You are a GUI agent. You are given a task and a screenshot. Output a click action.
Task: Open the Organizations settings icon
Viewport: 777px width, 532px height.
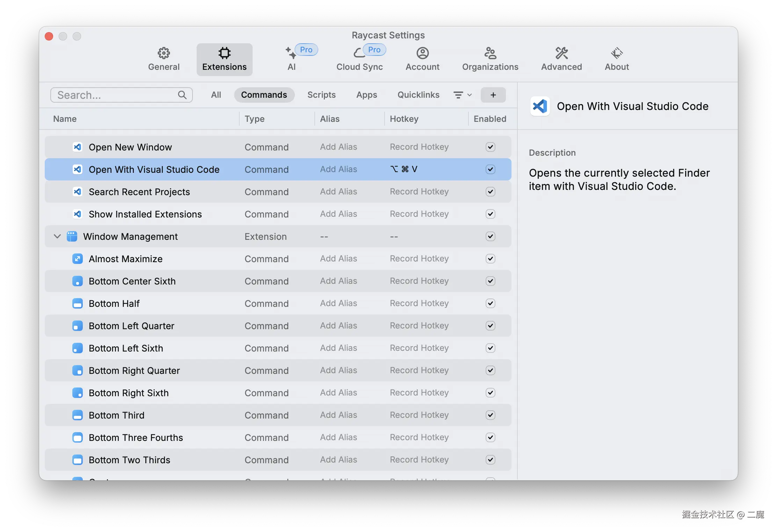490,53
